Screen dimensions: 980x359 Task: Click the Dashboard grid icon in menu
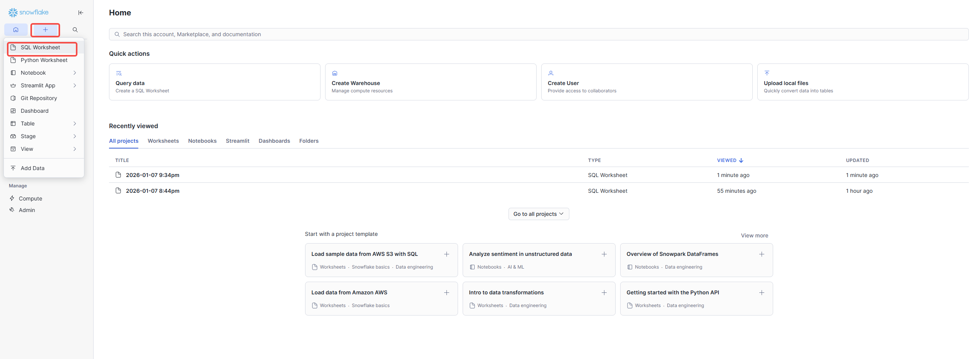(x=13, y=111)
